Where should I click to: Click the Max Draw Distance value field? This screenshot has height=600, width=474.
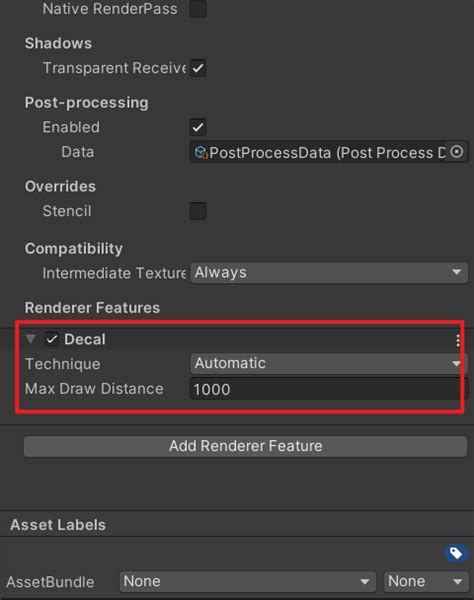329,389
